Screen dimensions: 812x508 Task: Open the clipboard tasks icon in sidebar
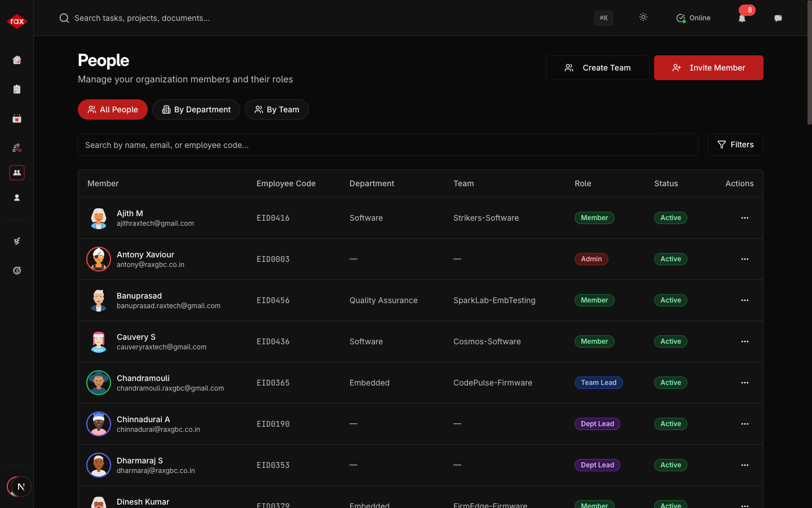[x=17, y=89]
